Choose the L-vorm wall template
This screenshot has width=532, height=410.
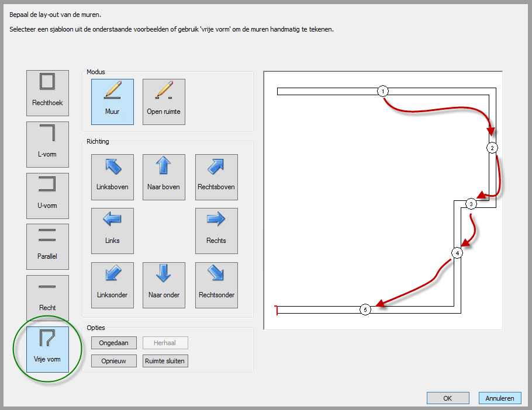[x=47, y=144]
